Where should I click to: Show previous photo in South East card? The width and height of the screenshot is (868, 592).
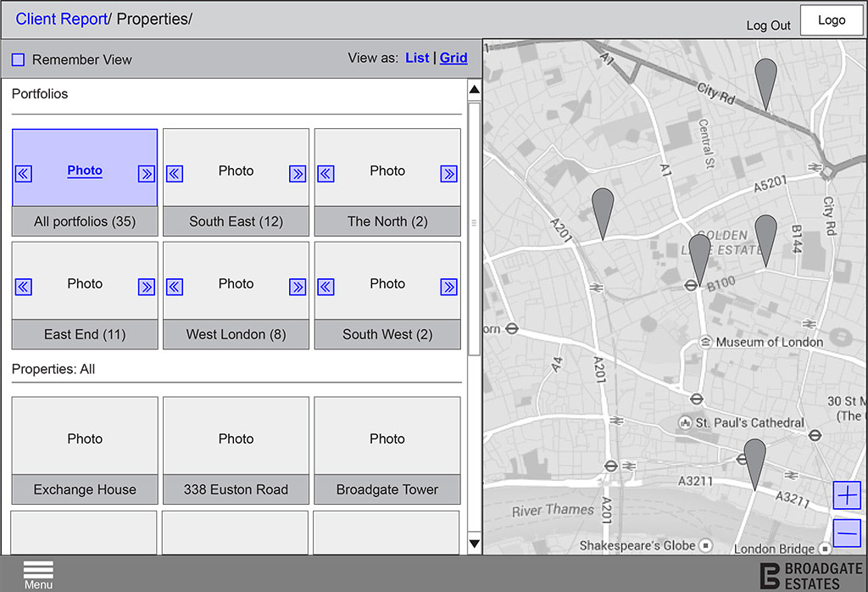click(x=175, y=174)
